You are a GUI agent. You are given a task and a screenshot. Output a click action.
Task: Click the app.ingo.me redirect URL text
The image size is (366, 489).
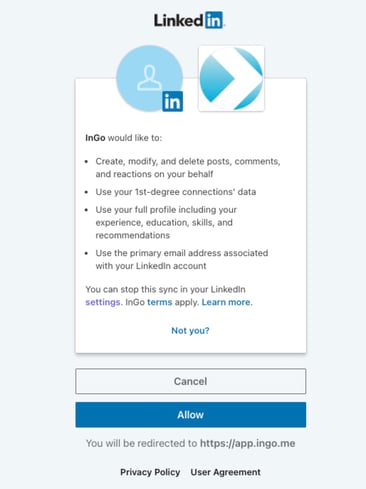[248, 443]
